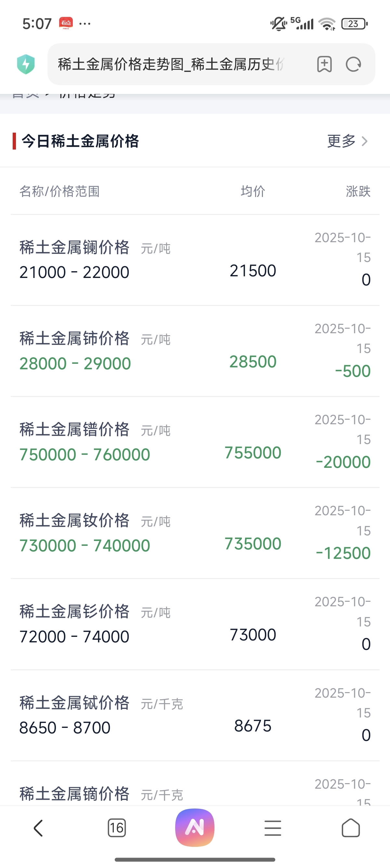Open 稀土金属钕价格 row

point(195,533)
